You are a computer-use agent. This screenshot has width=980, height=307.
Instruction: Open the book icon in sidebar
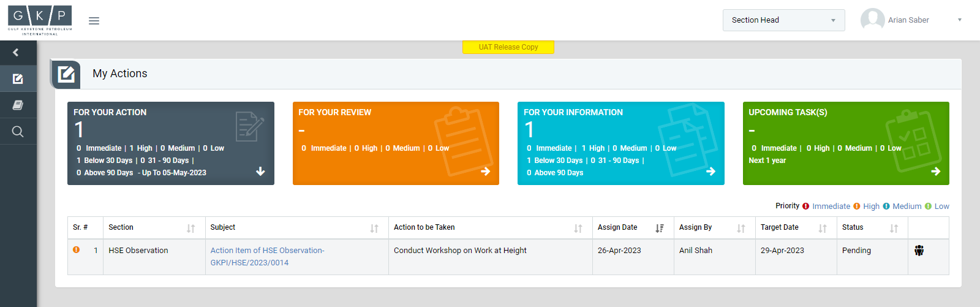click(18, 105)
